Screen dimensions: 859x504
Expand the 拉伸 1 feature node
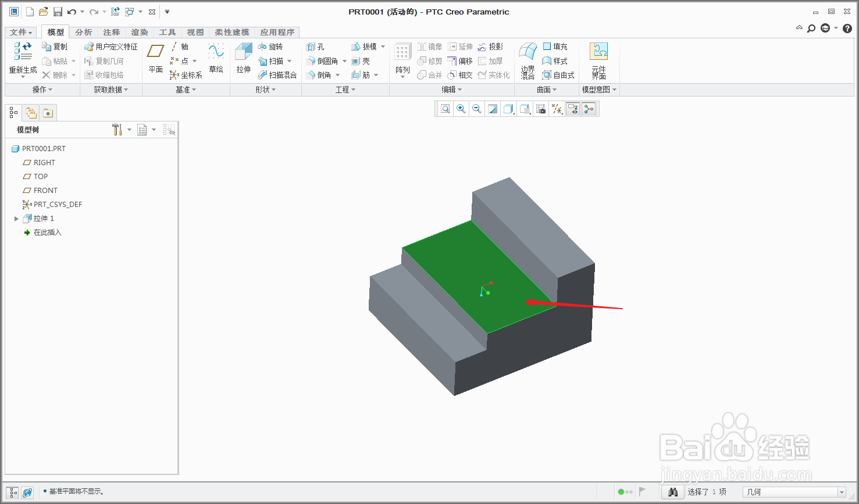[16, 219]
